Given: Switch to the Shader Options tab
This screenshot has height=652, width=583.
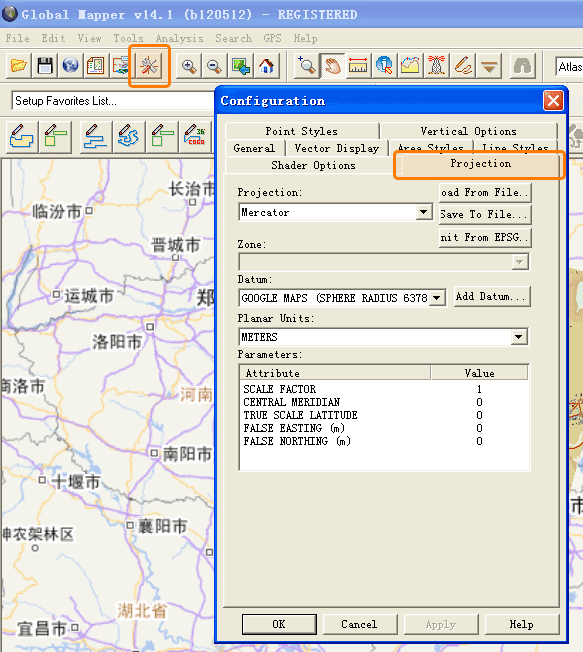Looking at the screenshot, I should (313, 165).
